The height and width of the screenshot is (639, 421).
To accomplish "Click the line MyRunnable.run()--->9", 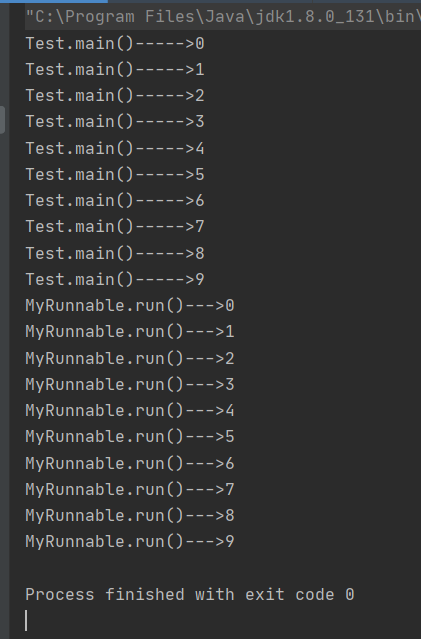I will click(130, 542).
